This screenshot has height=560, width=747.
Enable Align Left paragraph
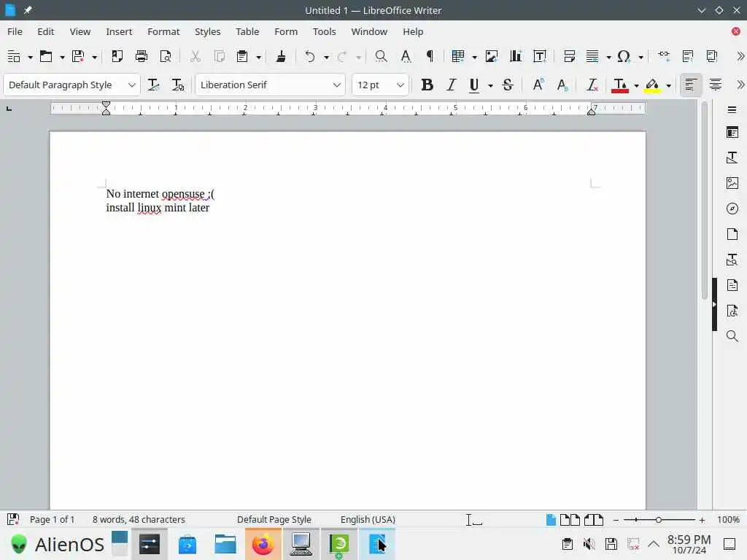(691, 85)
